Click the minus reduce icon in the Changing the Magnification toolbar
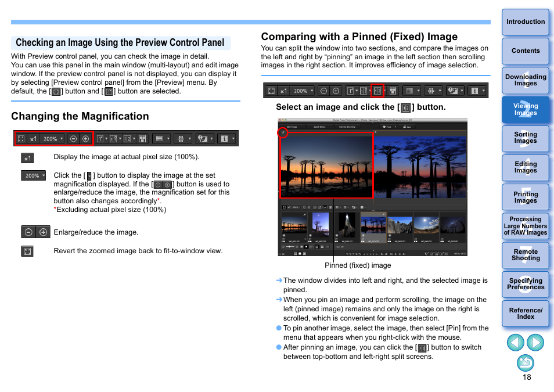The width and height of the screenshot is (554, 392). pyautogui.click(x=73, y=139)
